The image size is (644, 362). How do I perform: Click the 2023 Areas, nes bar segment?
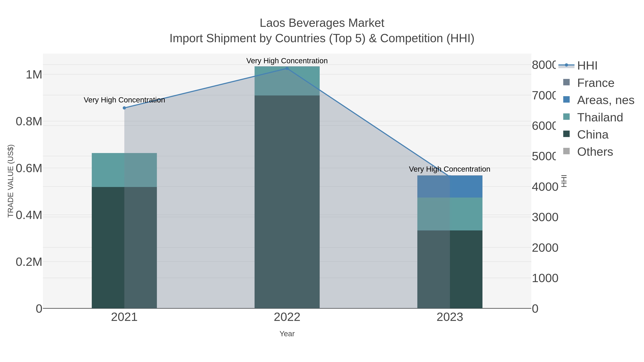click(450, 186)
